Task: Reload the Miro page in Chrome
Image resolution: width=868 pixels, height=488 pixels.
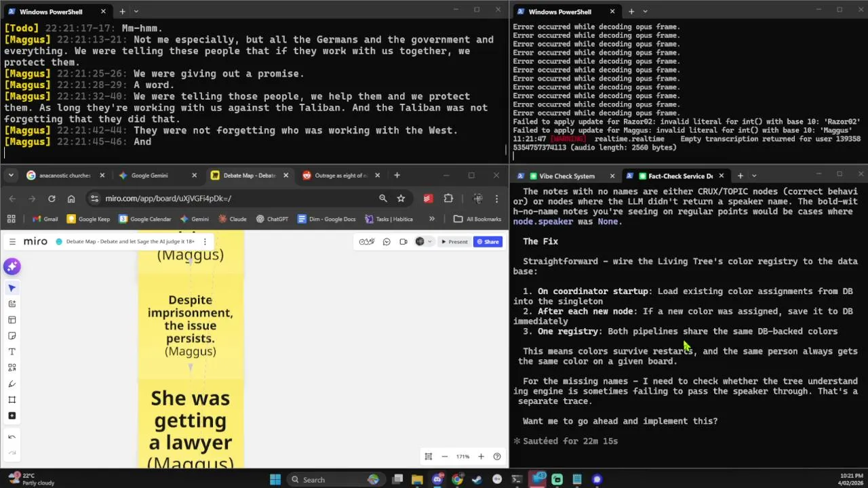Action: (x=52, y=199)
